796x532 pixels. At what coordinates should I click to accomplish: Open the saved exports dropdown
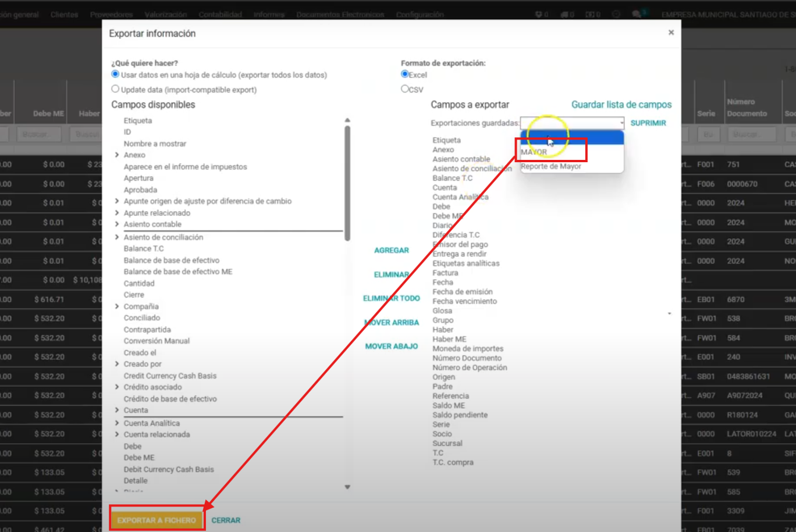click(572, 123)
